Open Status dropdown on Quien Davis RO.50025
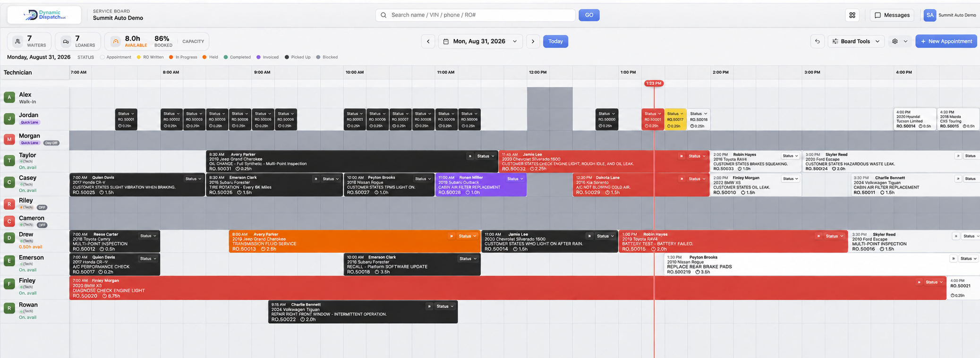 [x=193, y=179]
